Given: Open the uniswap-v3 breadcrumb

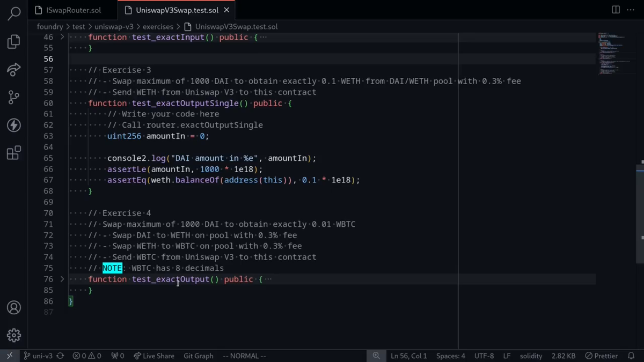Looking at the screenshot, I should (x=114, y=26).
